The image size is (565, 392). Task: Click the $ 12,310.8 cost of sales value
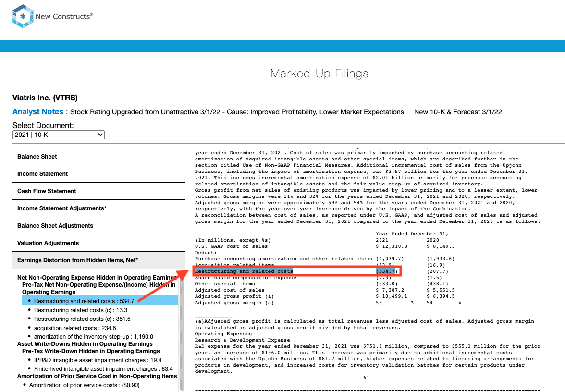pyautogui.click(x=391, y=246)
